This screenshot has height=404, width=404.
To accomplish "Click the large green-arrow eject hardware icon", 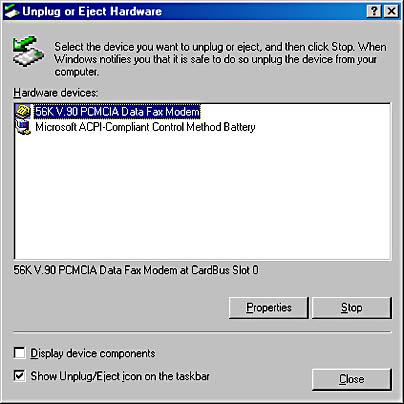I will [28, 51].
